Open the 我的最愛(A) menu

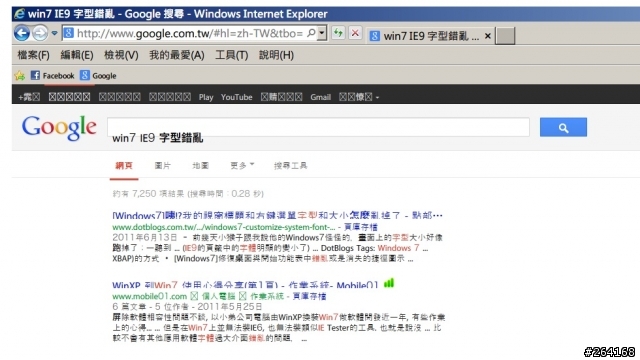[177, 55]
